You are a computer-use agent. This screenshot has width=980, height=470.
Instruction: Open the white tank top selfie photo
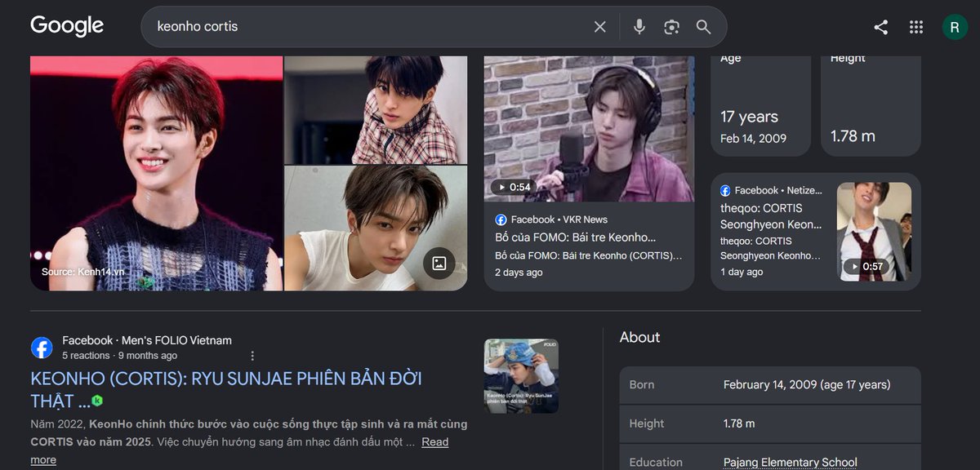click(376, 228)
